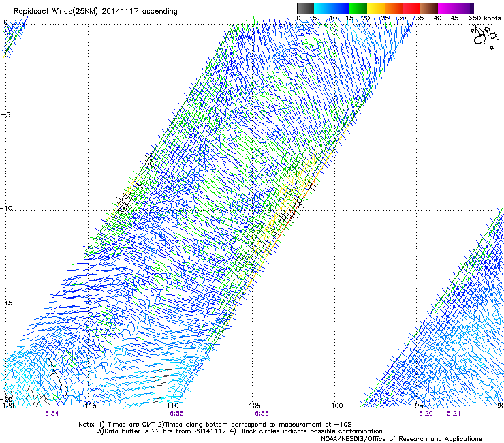Screen dimensions: 504x443
Task: Click the note line 'Times are GMT'
Action: (215, 425)
